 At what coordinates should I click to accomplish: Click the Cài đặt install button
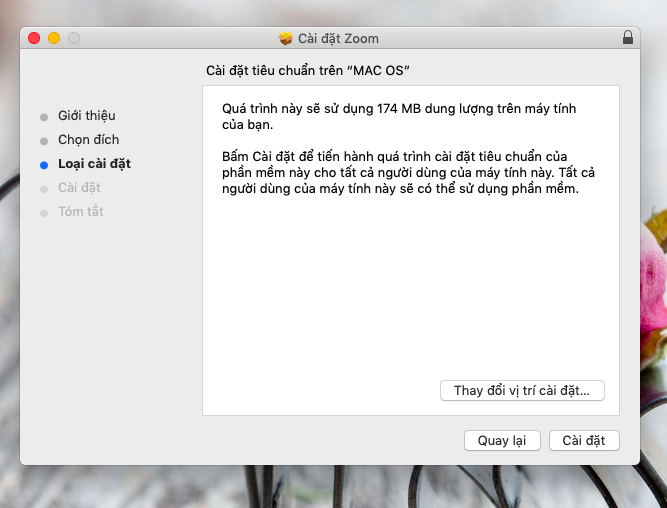pos(584,440)
